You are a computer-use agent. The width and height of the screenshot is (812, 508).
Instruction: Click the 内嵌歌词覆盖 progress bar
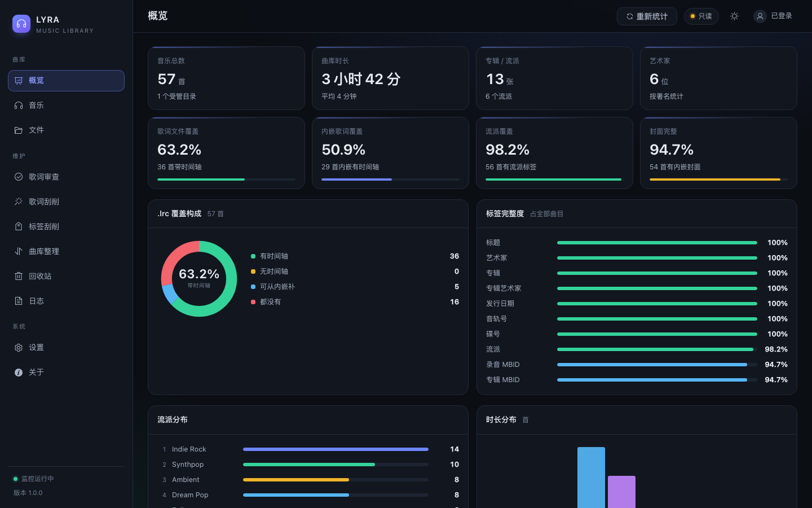[x=390, y=179]
